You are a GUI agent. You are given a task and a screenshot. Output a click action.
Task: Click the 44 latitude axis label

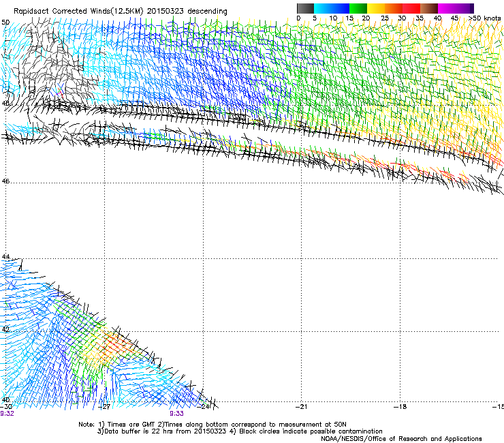[5, 257]
